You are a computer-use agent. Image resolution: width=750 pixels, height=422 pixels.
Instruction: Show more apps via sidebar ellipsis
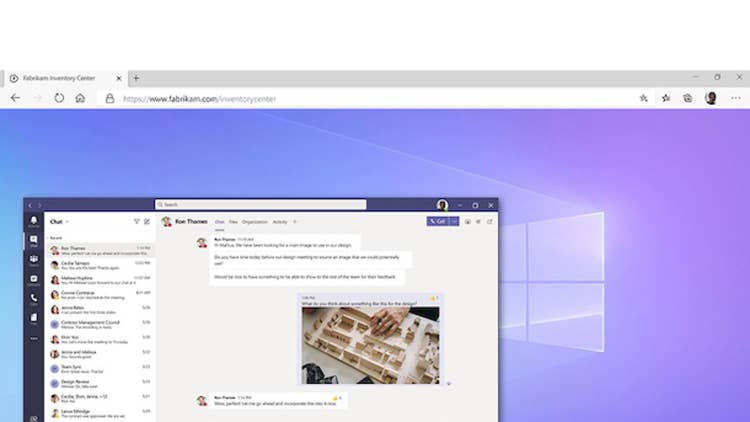[x=33, y=338]
